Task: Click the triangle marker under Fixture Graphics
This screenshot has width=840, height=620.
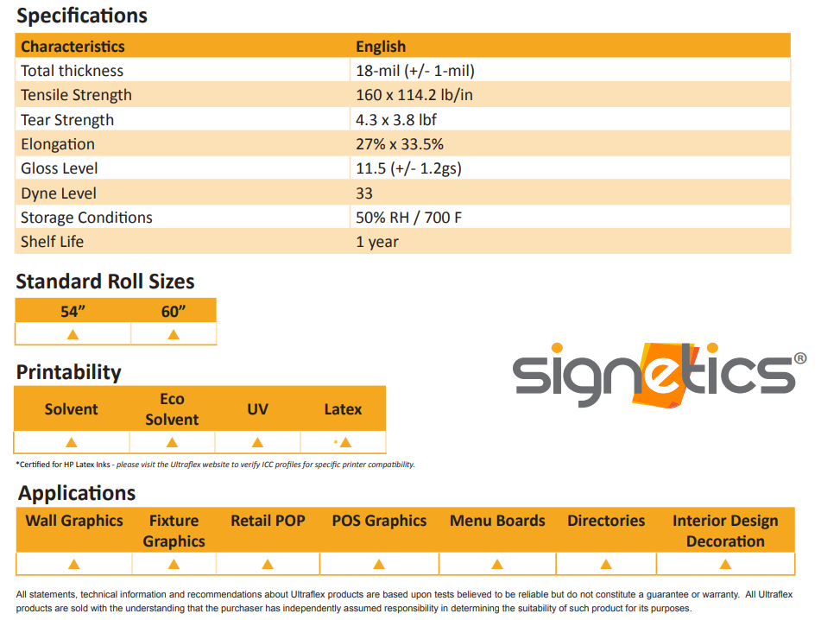Action: click(174, 564)
